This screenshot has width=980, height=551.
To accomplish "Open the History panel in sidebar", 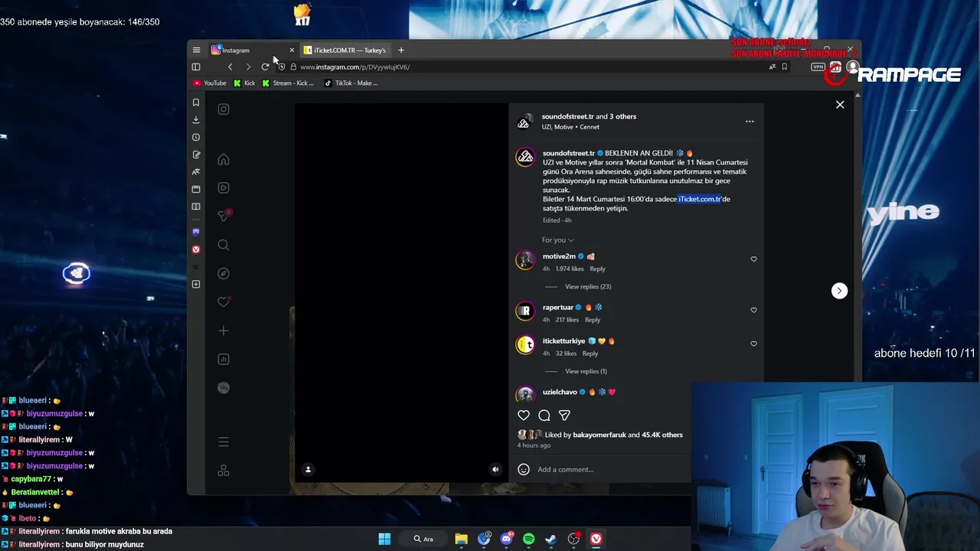I will pos(196,137).
